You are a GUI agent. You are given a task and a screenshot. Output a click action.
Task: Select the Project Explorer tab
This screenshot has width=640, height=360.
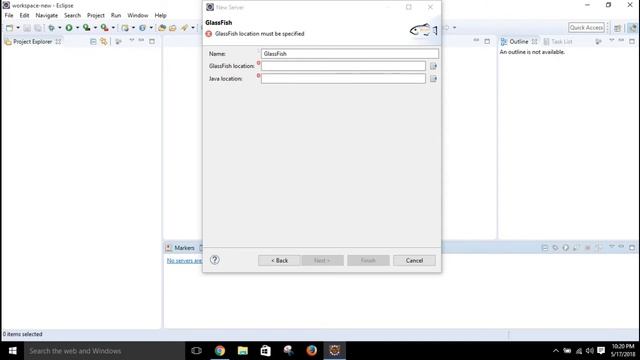coord(32,42)
